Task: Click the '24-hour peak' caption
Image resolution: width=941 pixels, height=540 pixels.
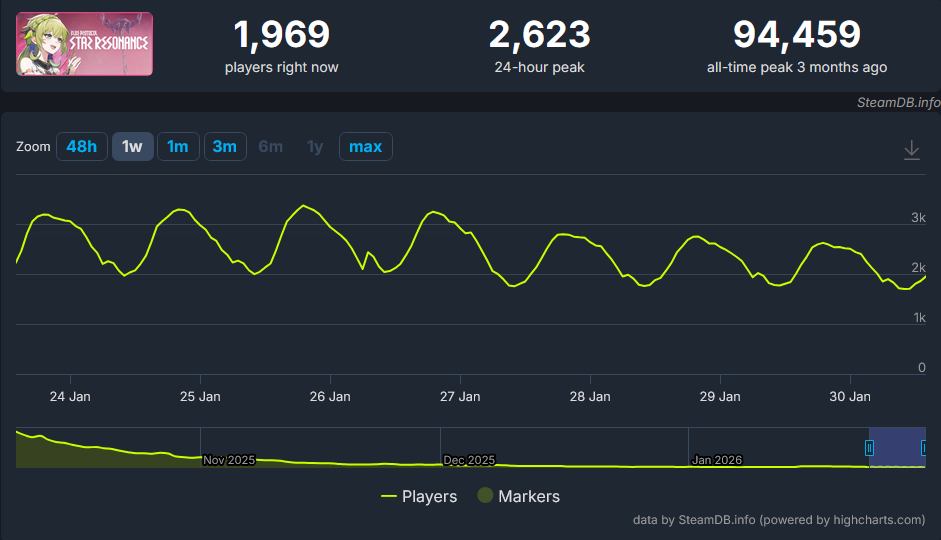Action: pos(540,67)
